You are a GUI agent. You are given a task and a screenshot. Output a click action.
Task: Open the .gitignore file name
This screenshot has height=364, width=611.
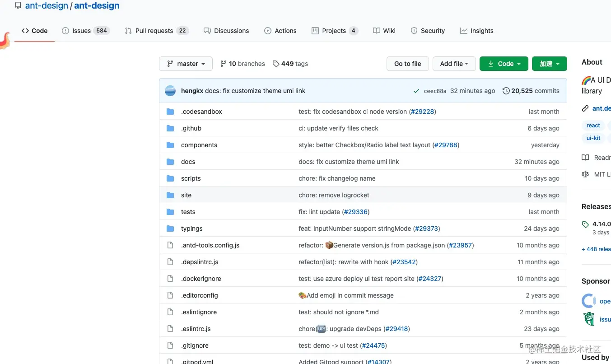[x=195, y=345]
